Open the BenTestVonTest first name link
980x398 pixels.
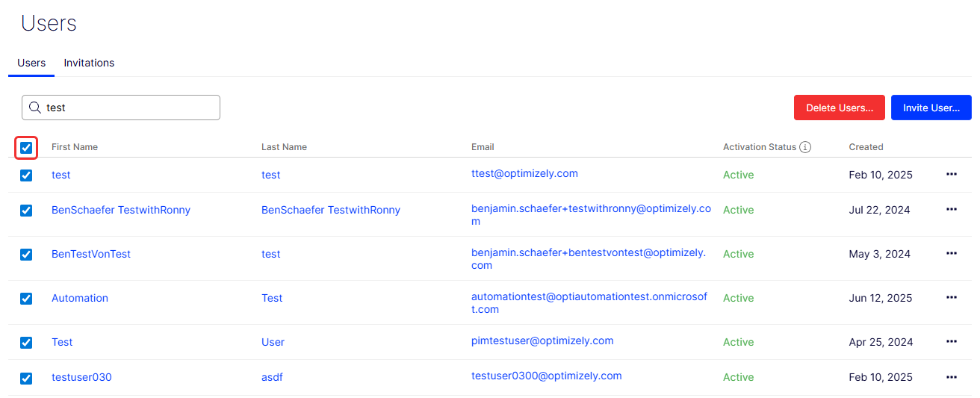click(x=91, y=254)
